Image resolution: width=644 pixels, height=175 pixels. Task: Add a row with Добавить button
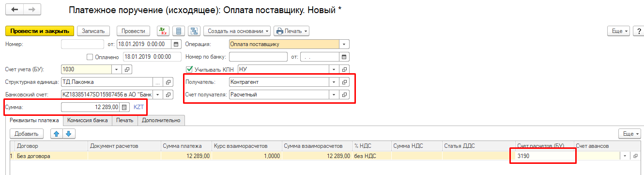coord(27,133)
